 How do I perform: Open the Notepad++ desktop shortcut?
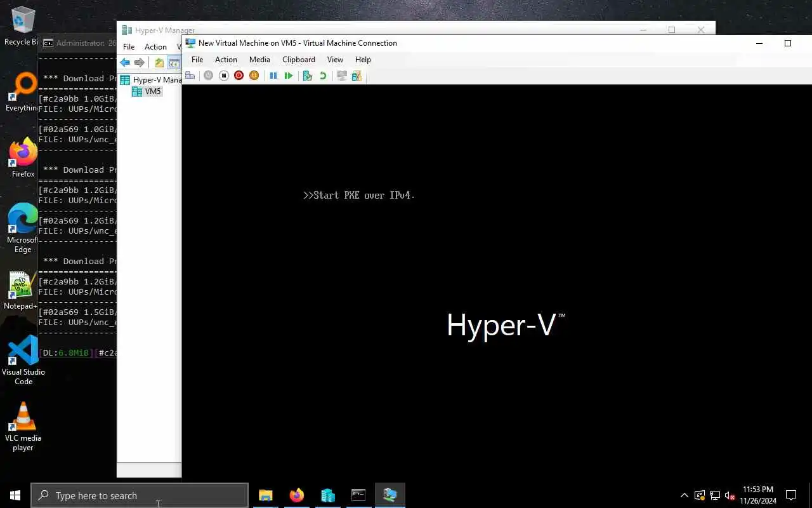23,291
